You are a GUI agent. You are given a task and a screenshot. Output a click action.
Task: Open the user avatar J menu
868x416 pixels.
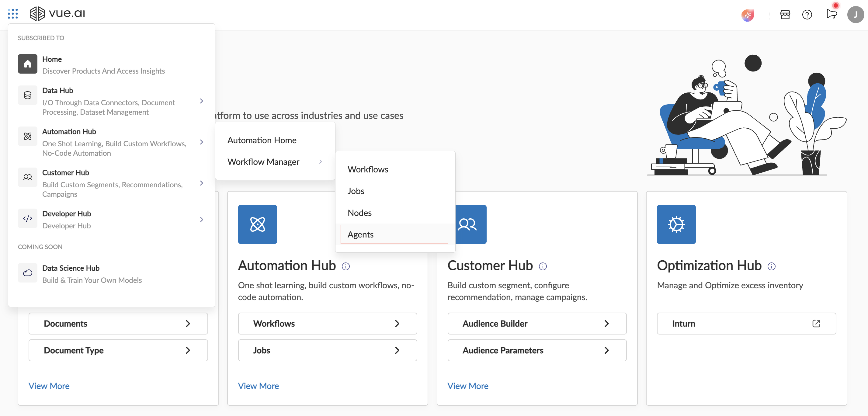click(x=855, y=15)
